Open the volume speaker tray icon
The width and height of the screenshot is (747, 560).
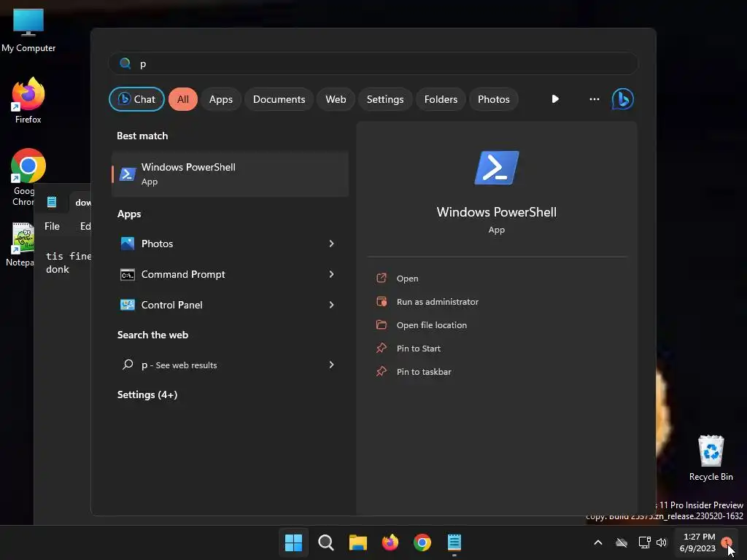coord(662,542)
